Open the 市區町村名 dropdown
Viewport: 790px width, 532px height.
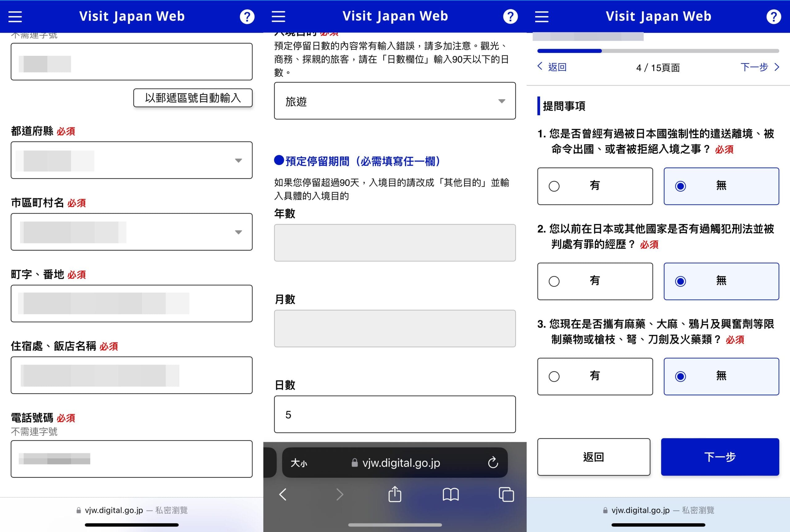click(x=131, y=232)
